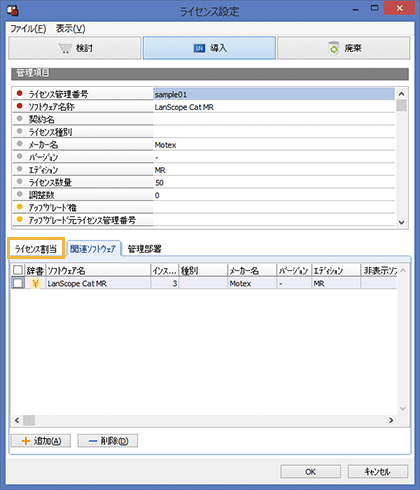Click the software table vertical scroll down arrow
420x490 pixels.
[x=403, y=409]
